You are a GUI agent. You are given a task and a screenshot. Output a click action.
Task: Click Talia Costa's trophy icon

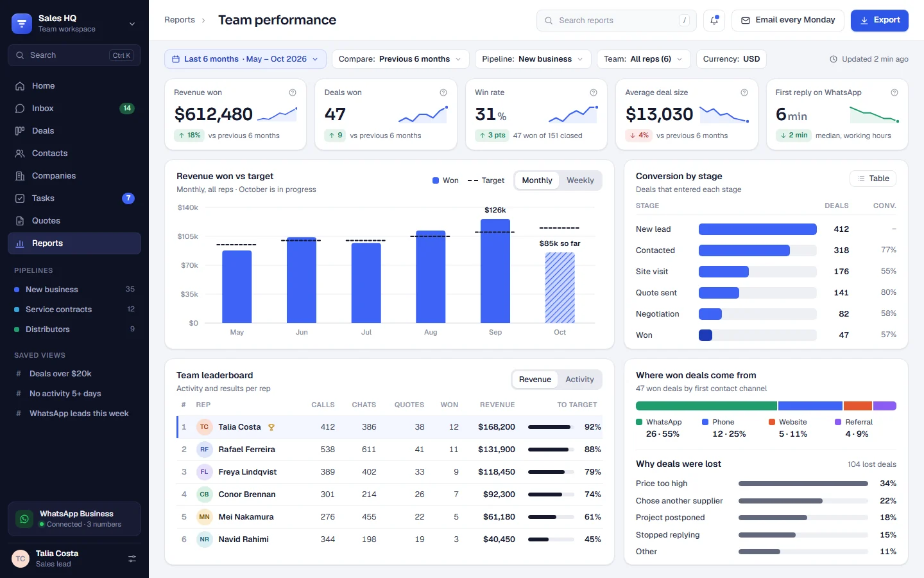(x=271, y=427)
